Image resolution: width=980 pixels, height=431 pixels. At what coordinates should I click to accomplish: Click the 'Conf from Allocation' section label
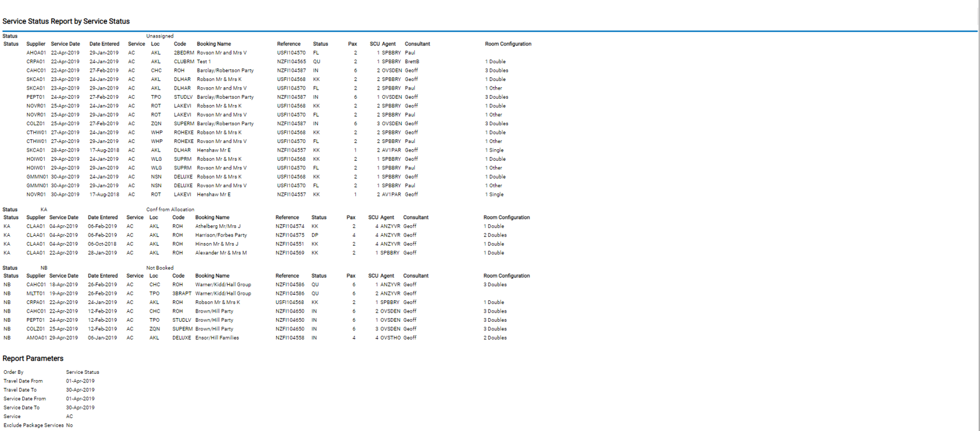point(170,209)
